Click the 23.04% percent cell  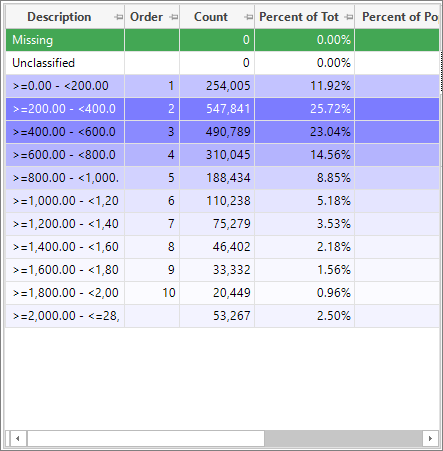[304, 132]
